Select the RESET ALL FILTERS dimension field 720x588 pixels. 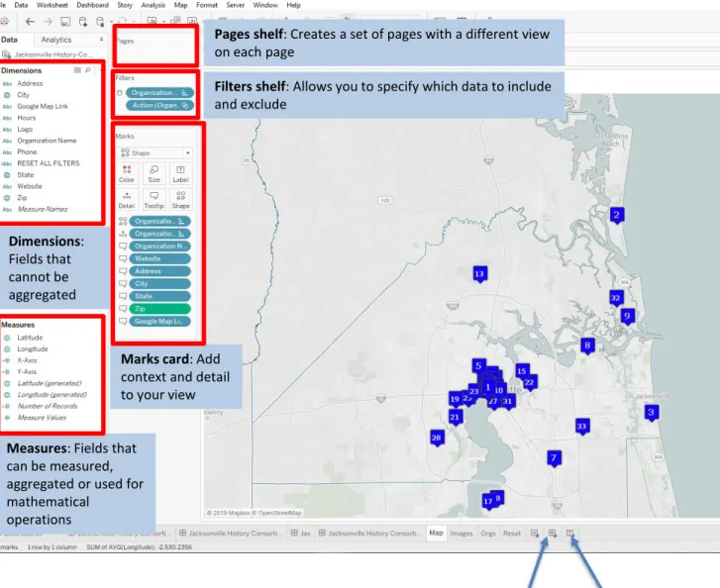49,163
